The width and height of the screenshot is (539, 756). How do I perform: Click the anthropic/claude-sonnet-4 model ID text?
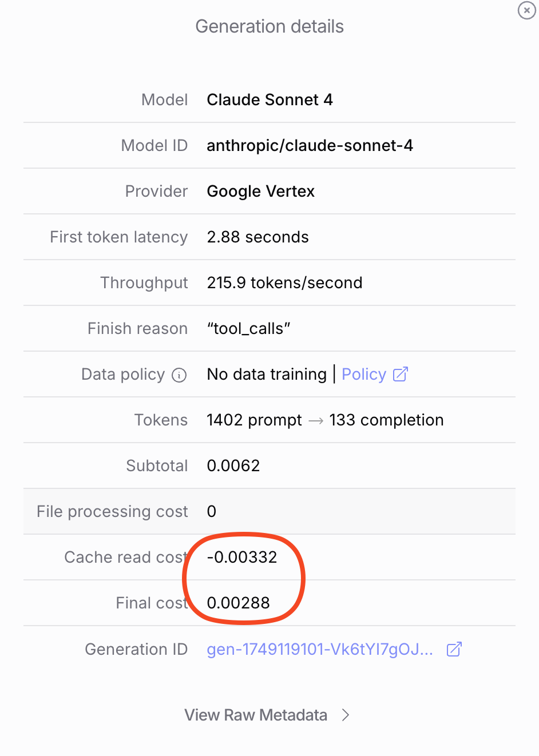pyautogui.click(x=310, y=145)
